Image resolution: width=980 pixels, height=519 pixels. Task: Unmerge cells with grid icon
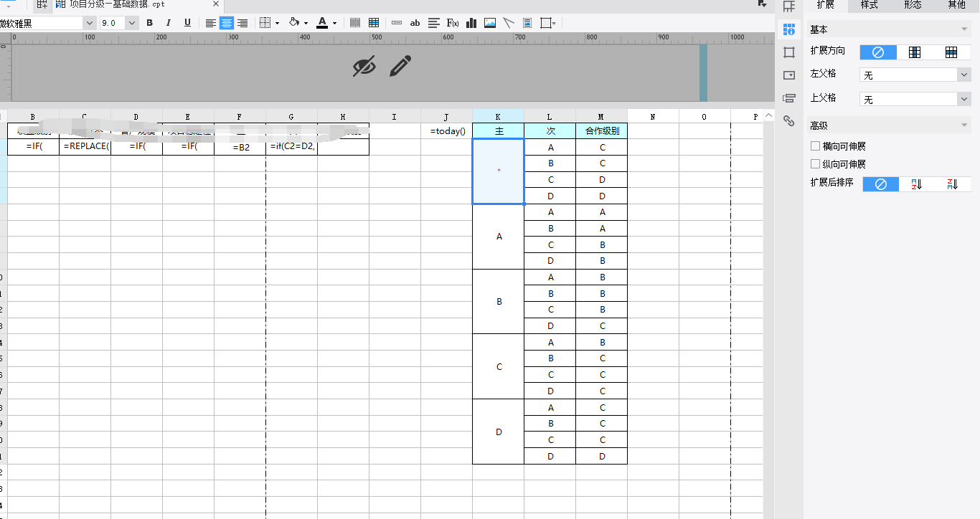point(374,23)
